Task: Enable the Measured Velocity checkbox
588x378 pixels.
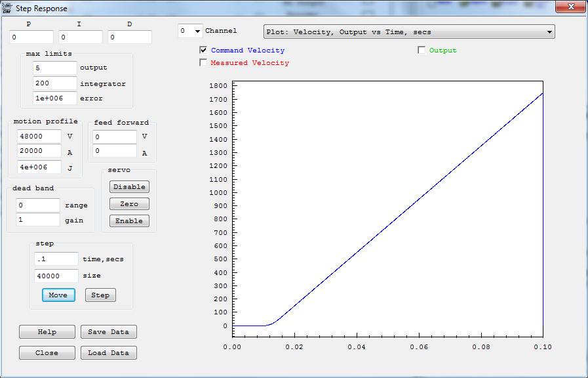Action: 204,63
